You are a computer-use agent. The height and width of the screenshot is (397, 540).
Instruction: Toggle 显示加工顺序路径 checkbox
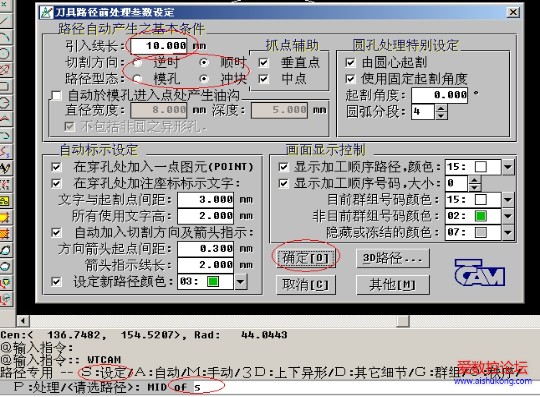283,167
